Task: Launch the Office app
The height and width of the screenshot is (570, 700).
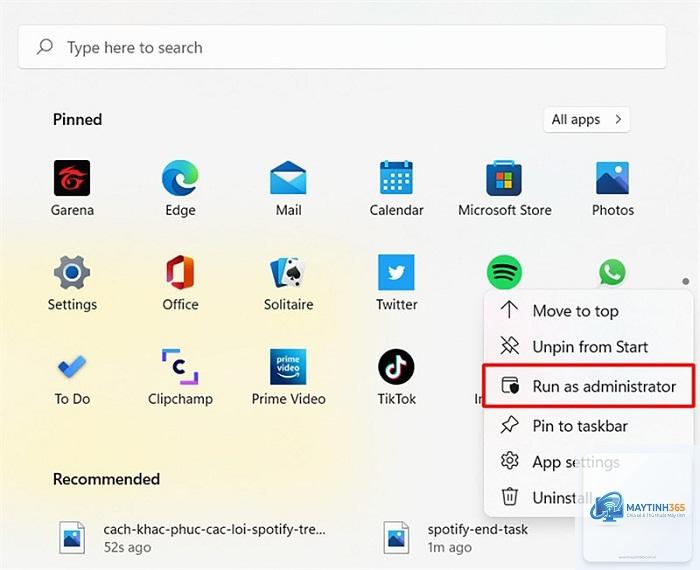Action: pyautogui.click(x=180, y=283)
